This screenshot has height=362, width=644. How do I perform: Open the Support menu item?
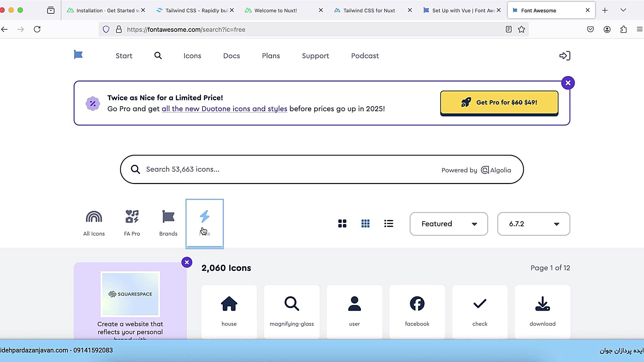click(x=315, y=56)
